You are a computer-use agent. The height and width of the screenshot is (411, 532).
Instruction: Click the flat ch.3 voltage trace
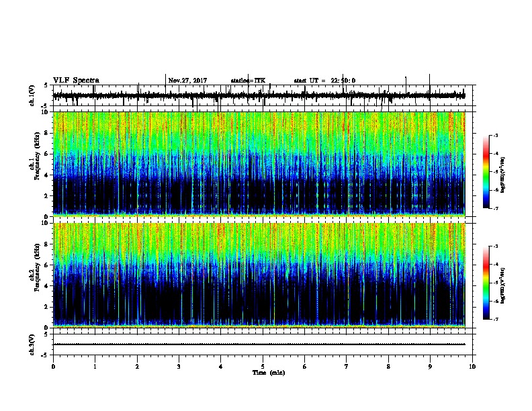click(259, 345)
